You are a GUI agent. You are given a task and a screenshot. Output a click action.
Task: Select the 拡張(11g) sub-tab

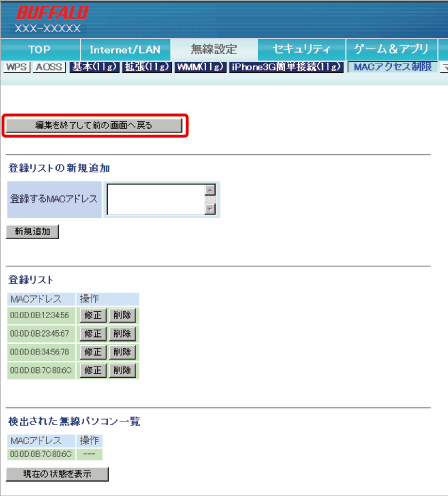(x=147, y=67)
